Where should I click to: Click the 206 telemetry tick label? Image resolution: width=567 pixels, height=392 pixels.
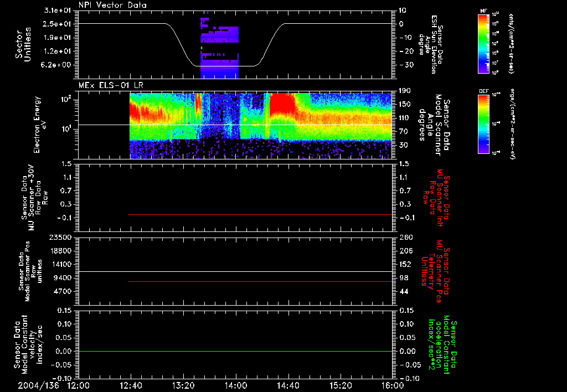406,251
